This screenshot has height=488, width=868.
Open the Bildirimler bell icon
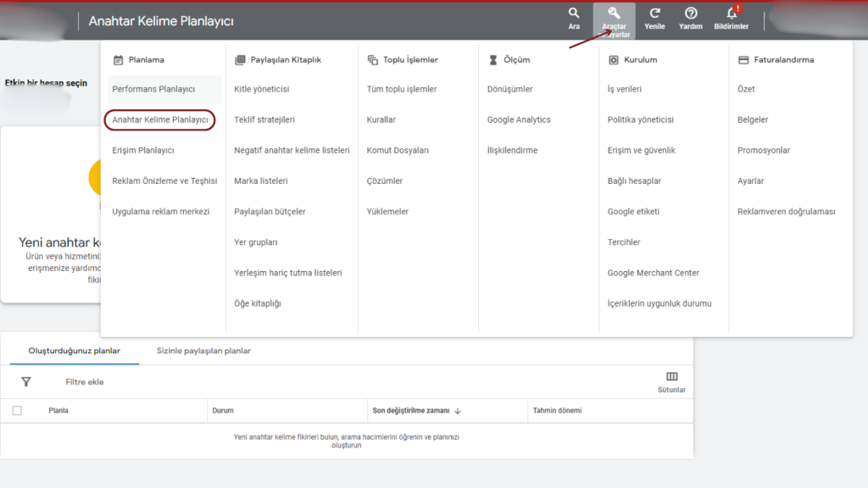[x=731, y=14]
